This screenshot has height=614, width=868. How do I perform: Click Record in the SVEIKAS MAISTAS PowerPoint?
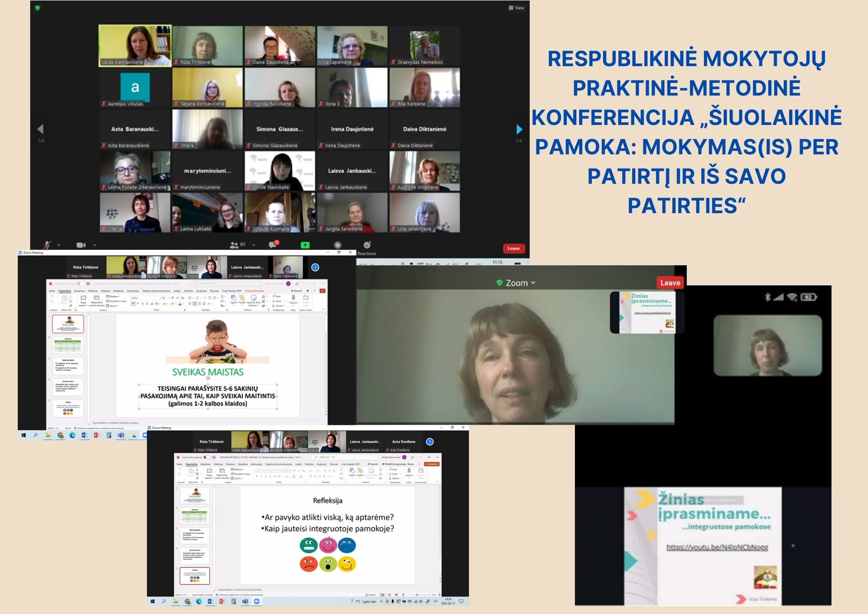[296, 291]
